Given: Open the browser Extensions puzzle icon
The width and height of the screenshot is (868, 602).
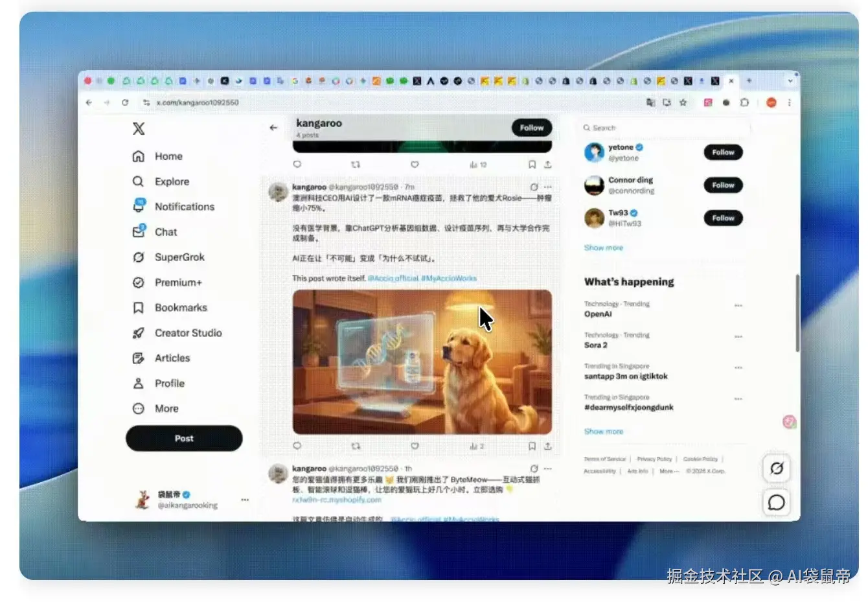Looking at the screenshot, I should click(x=744, y=102).
